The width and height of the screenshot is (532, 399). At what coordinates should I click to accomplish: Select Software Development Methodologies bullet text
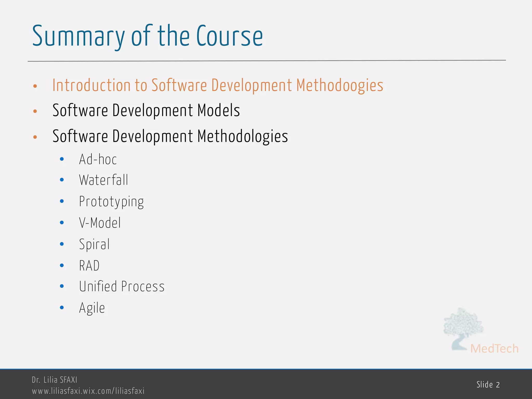tap(170, 136)
